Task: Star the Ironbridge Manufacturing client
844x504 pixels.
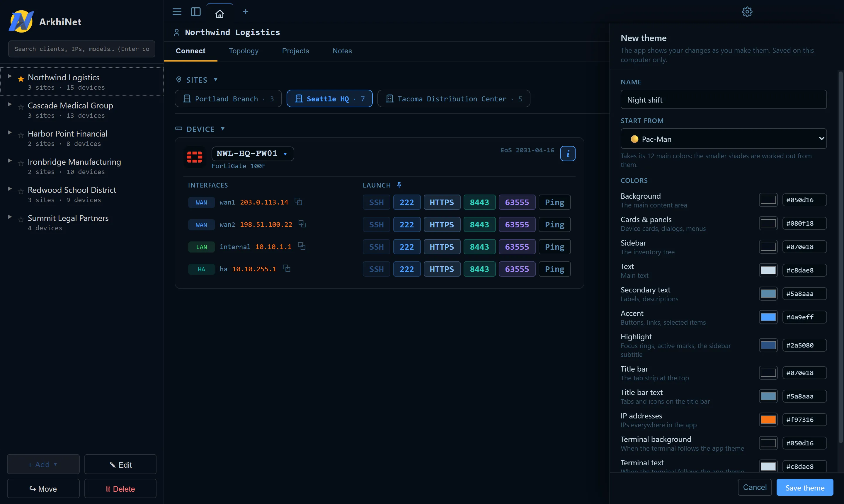Action: pyautogui.click(x=21, y=163)
